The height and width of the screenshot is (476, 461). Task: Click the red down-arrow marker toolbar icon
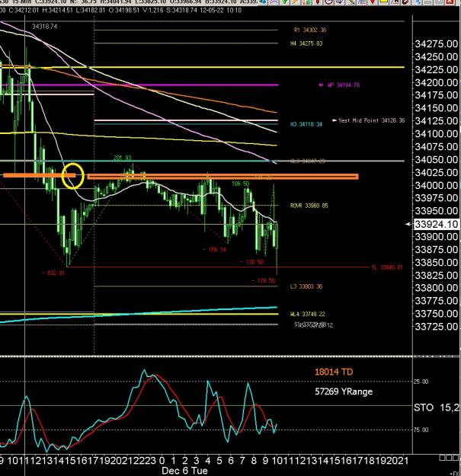coord(373,2)
